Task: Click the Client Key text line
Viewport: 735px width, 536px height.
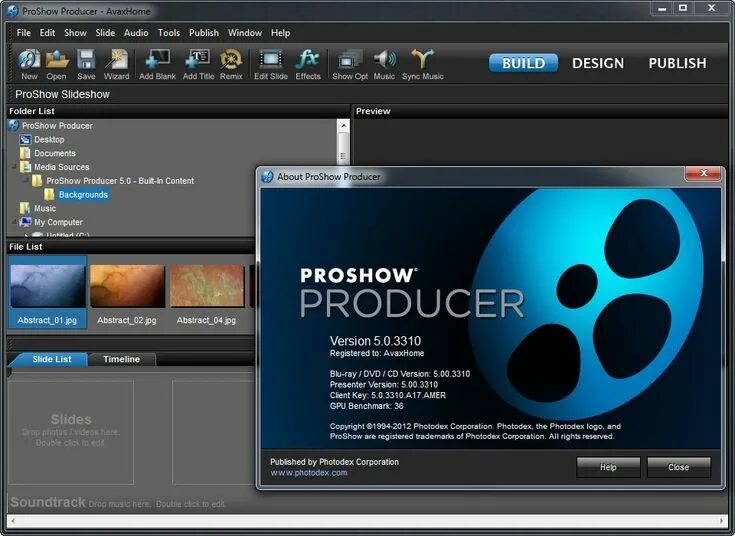Action: tap(388, 395)
